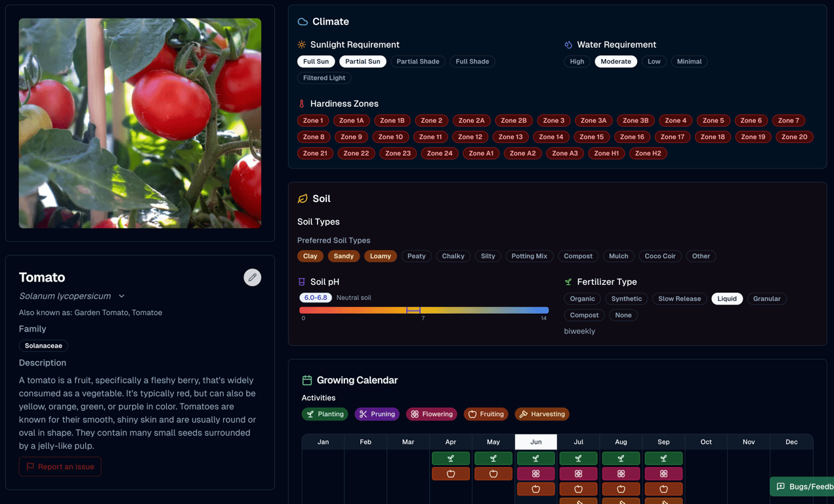The height and width of the screenshot is (504, 834).
Task: Click the flowering icon in September column
Action: tap(663, 473)
